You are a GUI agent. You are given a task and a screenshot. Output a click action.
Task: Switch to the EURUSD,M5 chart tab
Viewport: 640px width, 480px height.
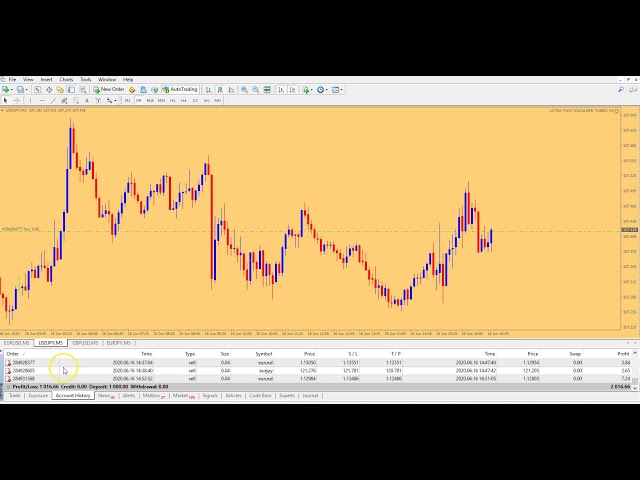pyautogui.click(x=18, y=343)
